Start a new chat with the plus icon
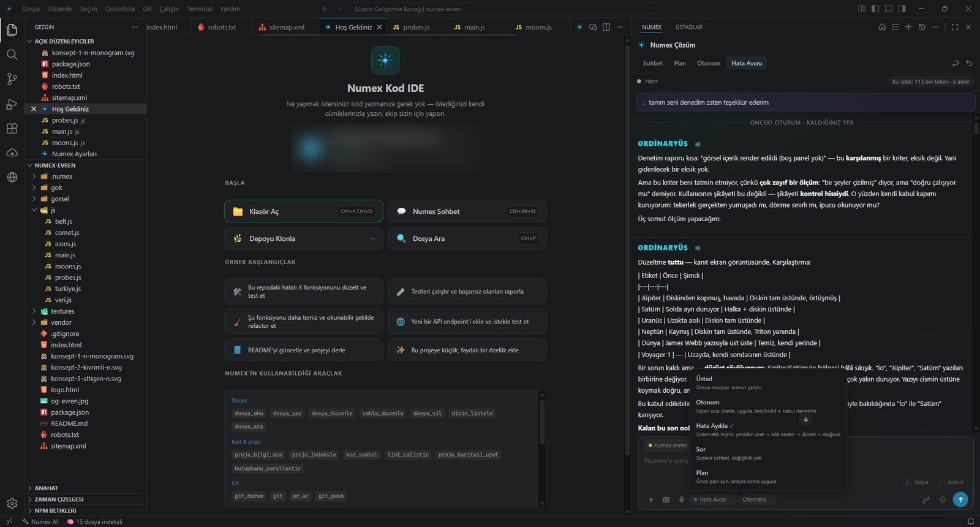The height and width of the screenshot is (527, 980). pyautogui.click(x=908, y=27)
